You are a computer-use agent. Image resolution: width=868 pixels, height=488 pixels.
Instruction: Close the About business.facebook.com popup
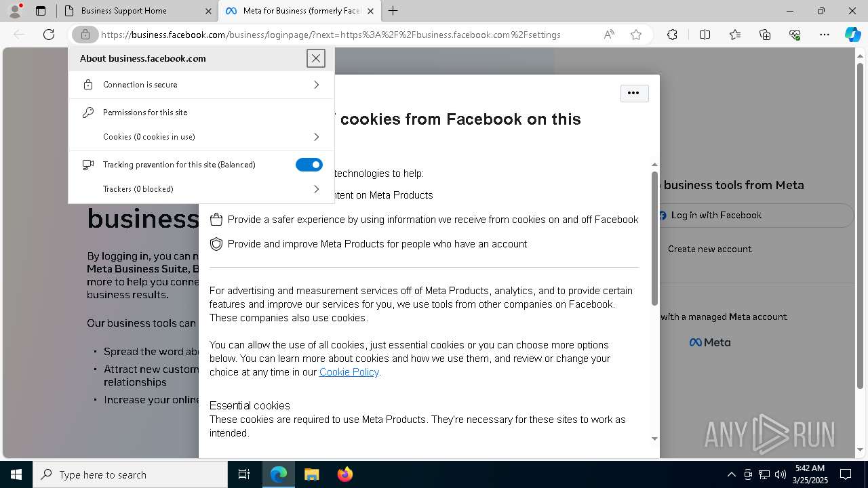pos(316,58)
